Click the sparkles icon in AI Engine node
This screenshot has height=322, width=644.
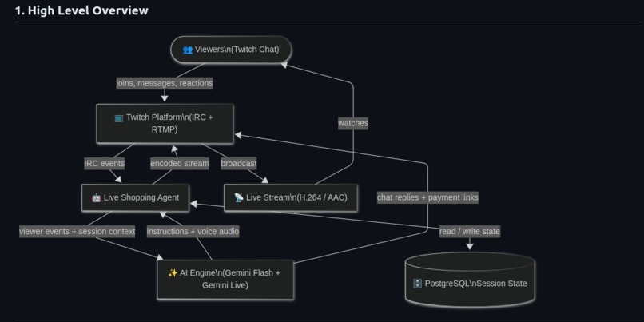[173, 273]
